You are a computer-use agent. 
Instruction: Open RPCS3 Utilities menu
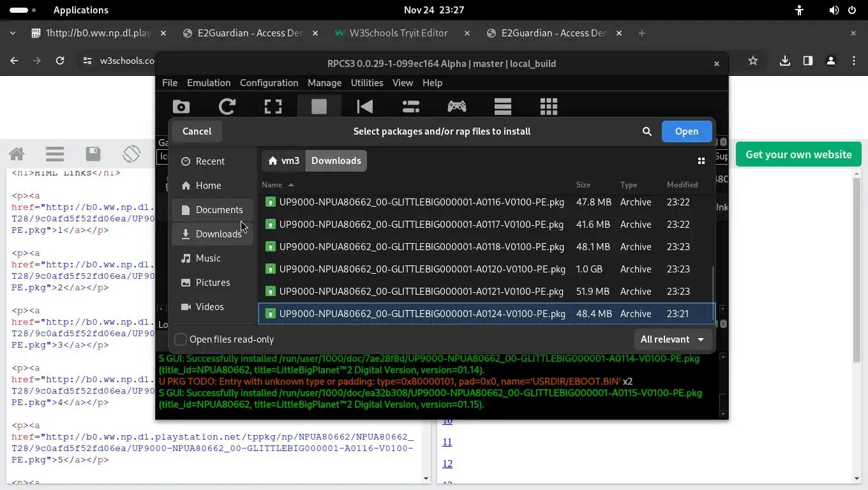pyautogui.click(x=367, y=83)
